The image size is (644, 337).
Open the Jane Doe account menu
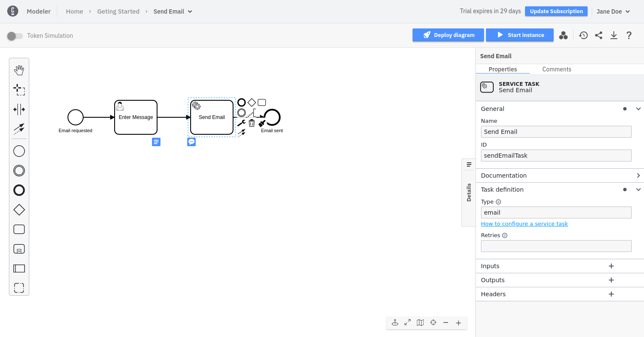[613, 11]
